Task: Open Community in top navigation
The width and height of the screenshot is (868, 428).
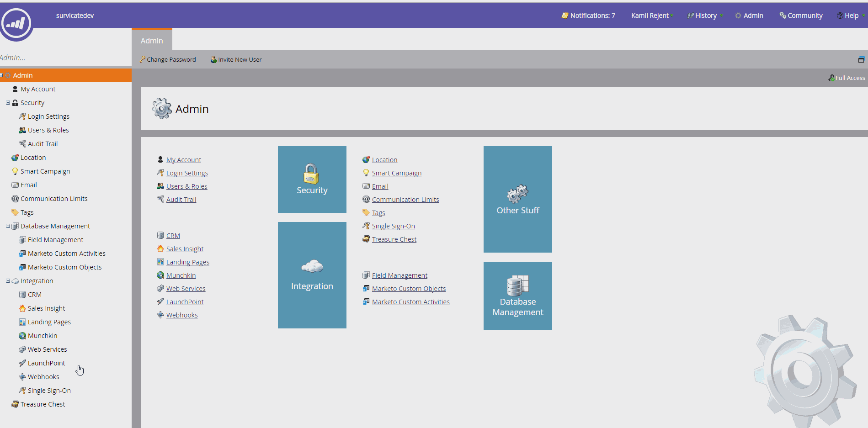Action: [x=801, y=16]
